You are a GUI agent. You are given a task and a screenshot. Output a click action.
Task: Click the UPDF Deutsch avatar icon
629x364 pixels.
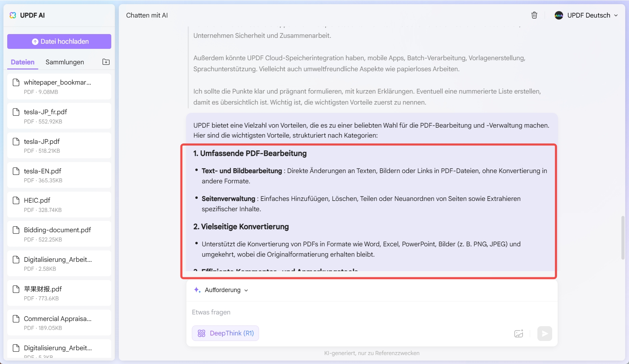coord(559,15)
